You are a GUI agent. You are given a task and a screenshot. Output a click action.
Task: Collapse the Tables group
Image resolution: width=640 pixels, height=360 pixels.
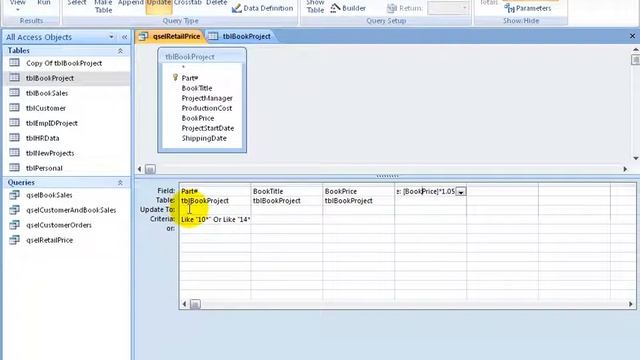(120, 51)
